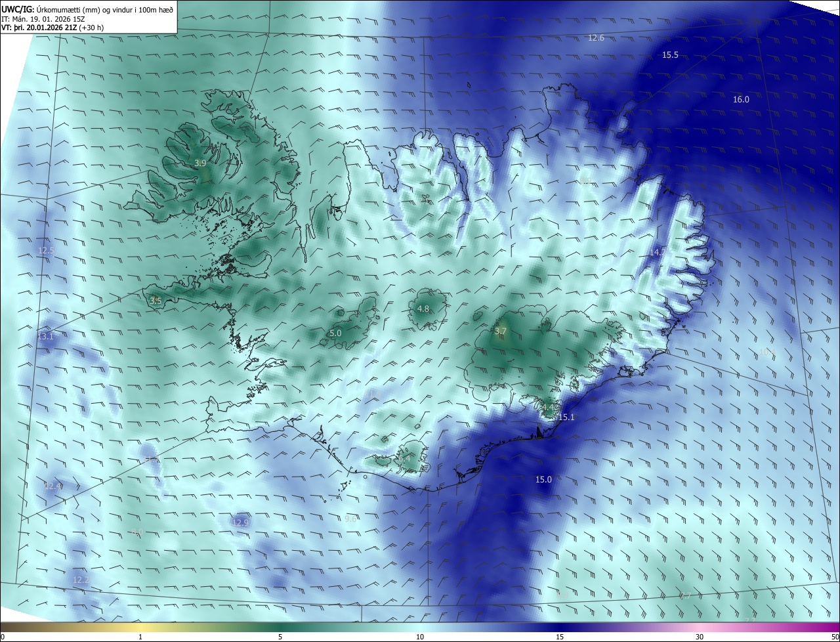Click the 15.5 value label
This screenshot has width=840, height=642.
tap(670, 55)
